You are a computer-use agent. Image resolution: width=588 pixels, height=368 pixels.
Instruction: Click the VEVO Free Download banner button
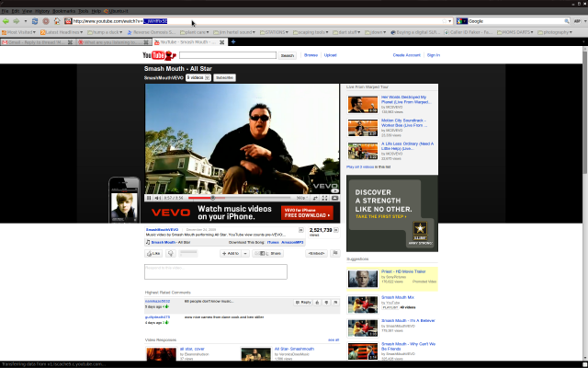pyautogui.click(x=307, y=213)
